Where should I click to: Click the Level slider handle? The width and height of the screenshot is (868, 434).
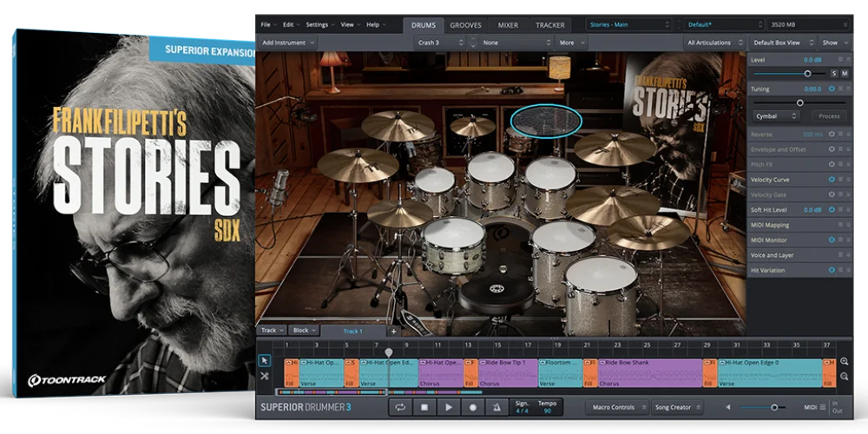click(x=807, y=74)
